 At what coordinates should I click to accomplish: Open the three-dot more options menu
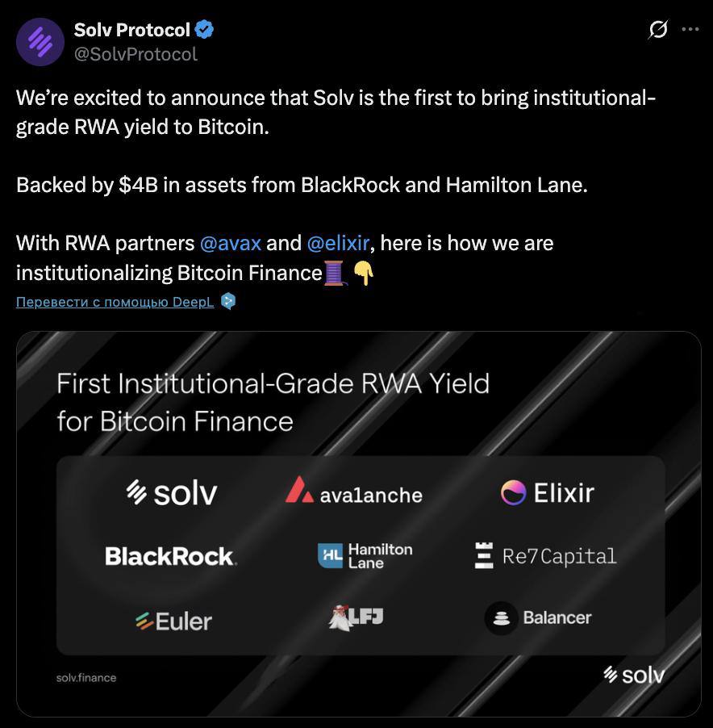coord(690,29)
